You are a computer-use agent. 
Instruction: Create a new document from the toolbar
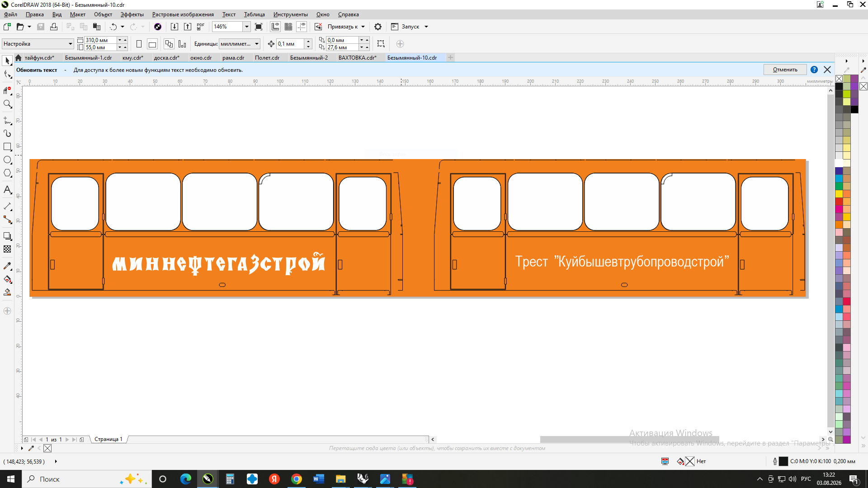coord(7,27)
